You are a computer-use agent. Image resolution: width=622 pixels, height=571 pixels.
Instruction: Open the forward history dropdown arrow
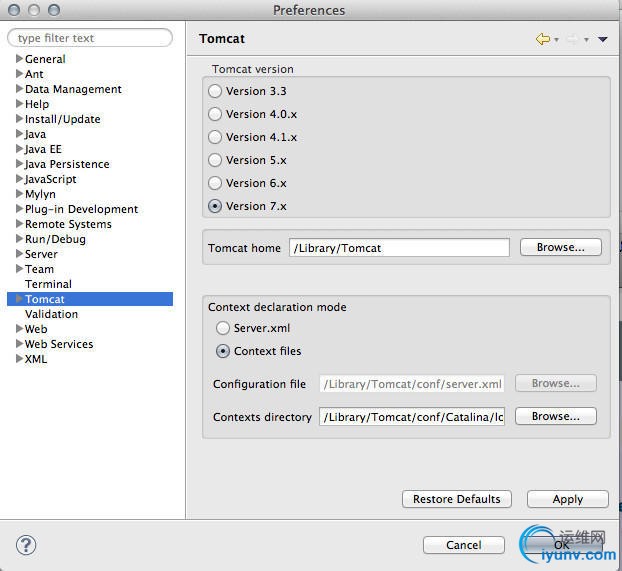pyautogui.click(x=586, y=40)
